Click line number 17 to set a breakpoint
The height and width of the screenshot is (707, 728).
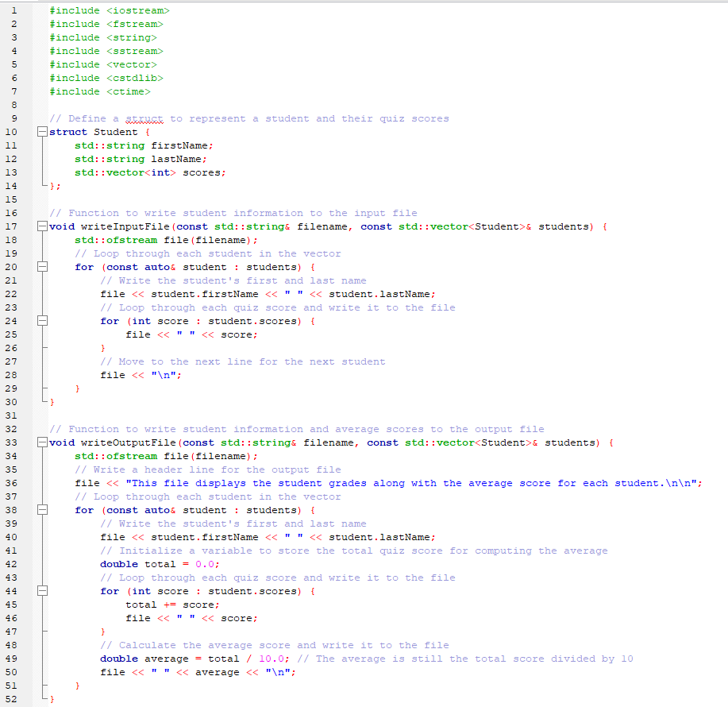click(12, 226)
